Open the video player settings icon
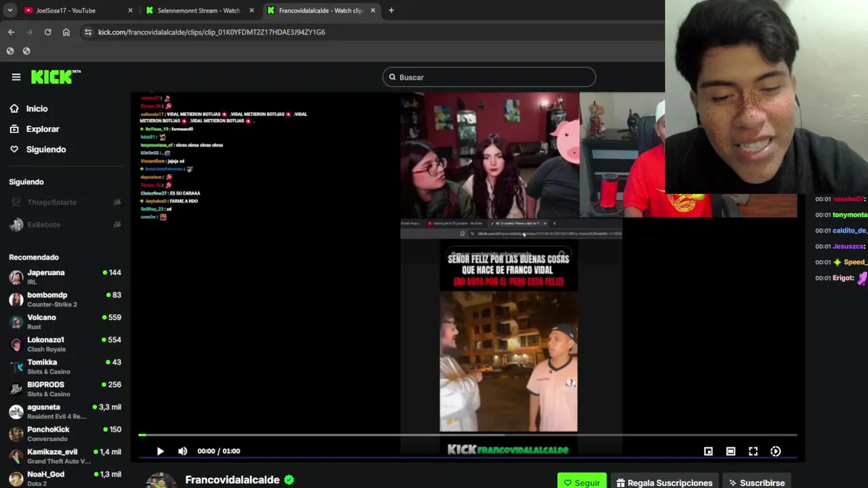Screen dimensions: 868x488 pos(775,451)
